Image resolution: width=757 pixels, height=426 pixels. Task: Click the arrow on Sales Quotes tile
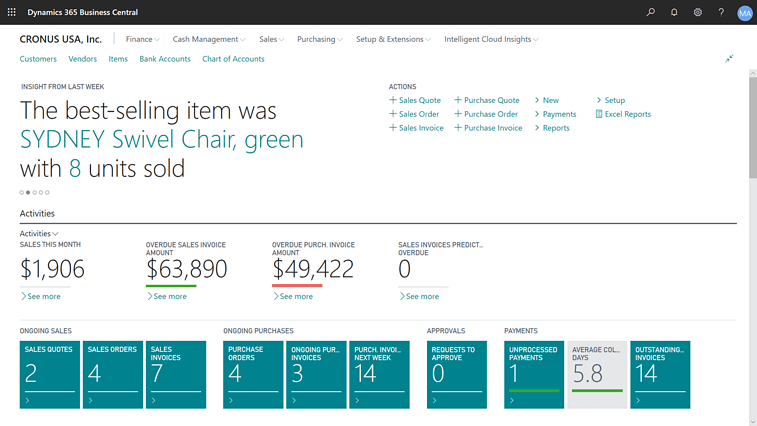(28, 400)
